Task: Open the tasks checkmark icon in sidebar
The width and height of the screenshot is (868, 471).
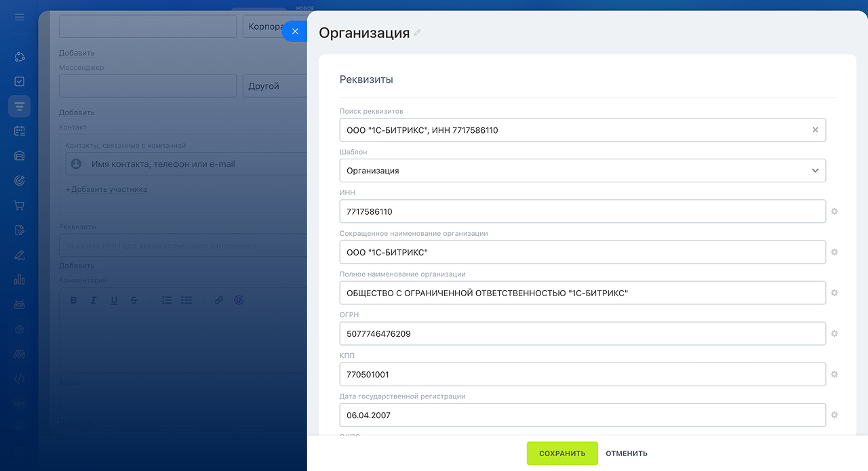Action: pos(19,81)
